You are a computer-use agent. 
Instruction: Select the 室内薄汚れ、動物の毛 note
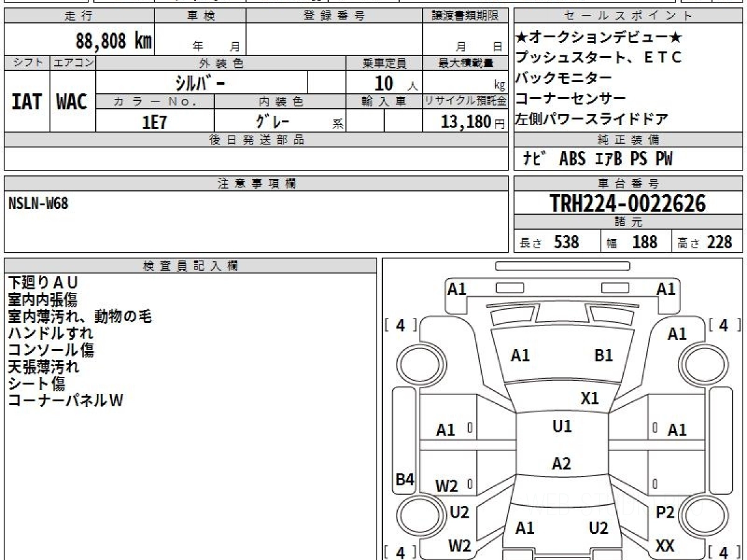pos(80,317)
